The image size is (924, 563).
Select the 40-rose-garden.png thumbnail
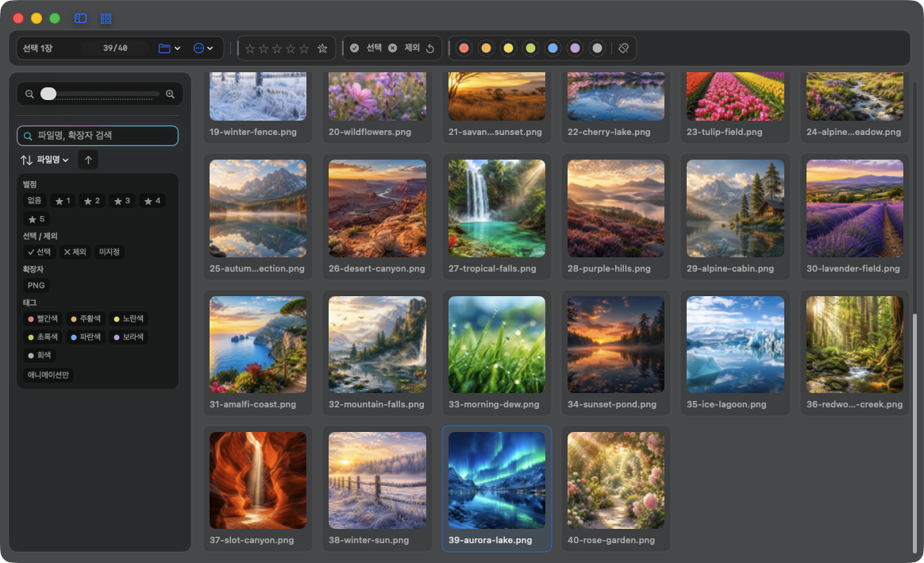tap(616, 480)
